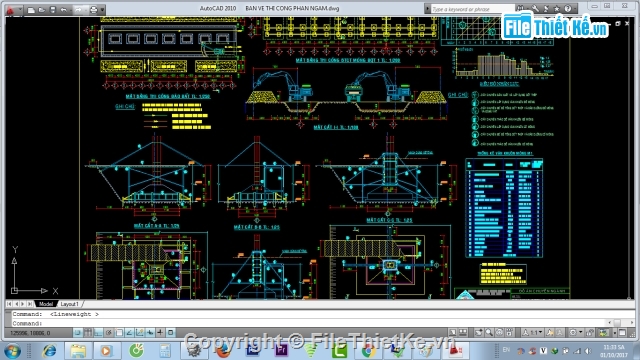Image resolution: width=640 pixels, height=360 pixels.
Task: Click the Help question mark button
Action: [568, 9]
